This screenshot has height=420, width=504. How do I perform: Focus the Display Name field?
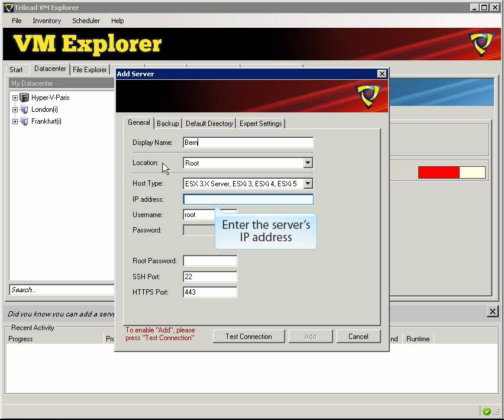point(248,143)
